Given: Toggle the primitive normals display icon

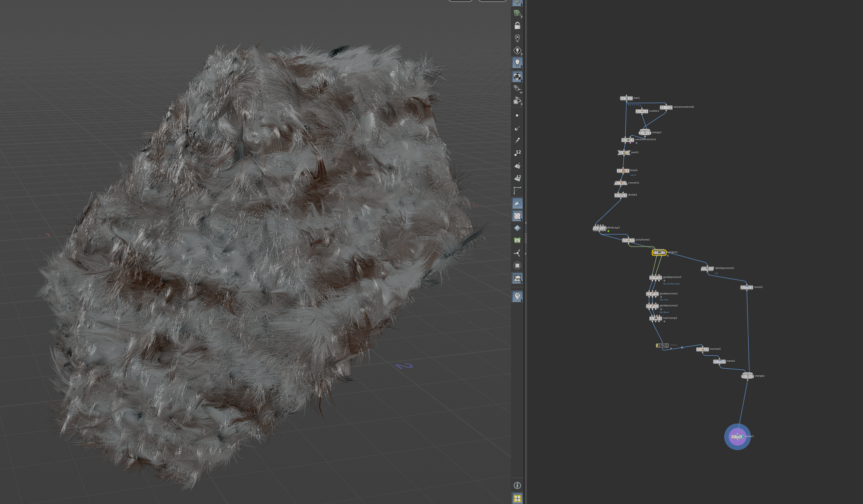Looking at the screenshot, I should coord(517,166).
